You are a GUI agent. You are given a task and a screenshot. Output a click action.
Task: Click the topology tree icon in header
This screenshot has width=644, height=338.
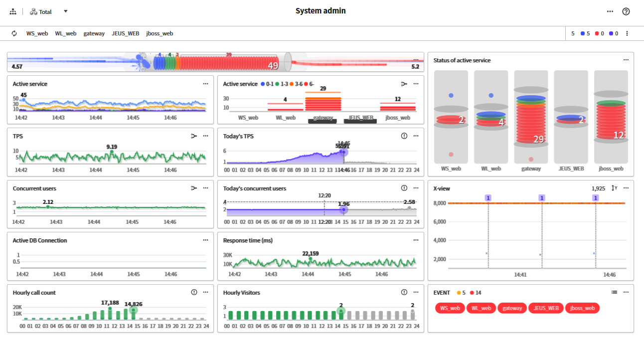pyautogui.click(x=13, y=11)
